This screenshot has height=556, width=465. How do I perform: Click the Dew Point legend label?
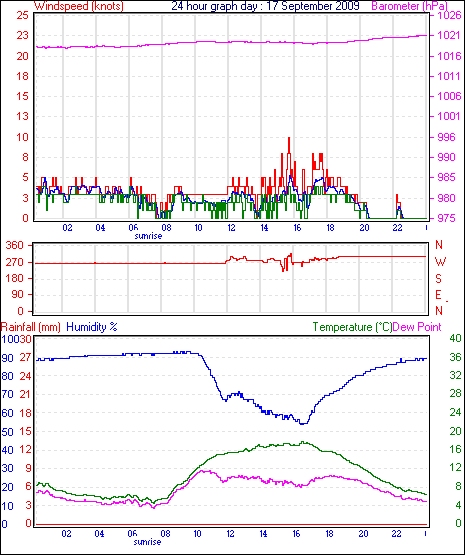(417, 327)
